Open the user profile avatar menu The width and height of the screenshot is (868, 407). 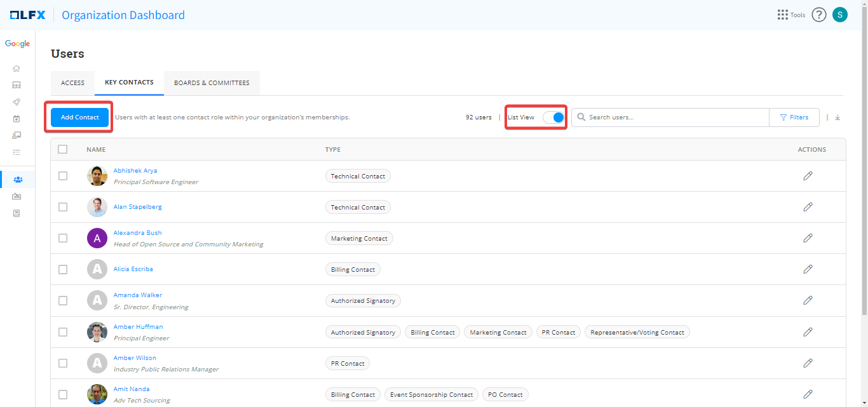839,15
